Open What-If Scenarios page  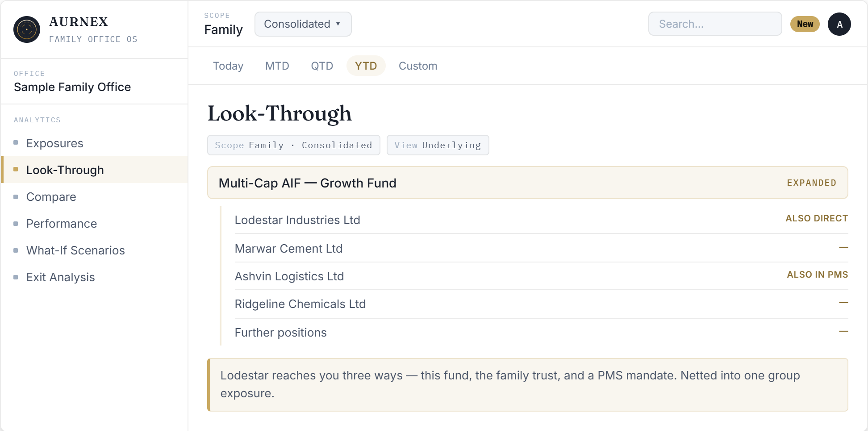point(94,250)
